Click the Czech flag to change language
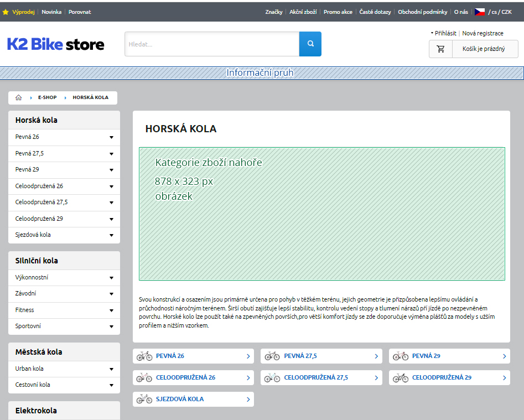The height and width of the screenshot is (420, 524). pyautogui.click(x=479, y=11)
